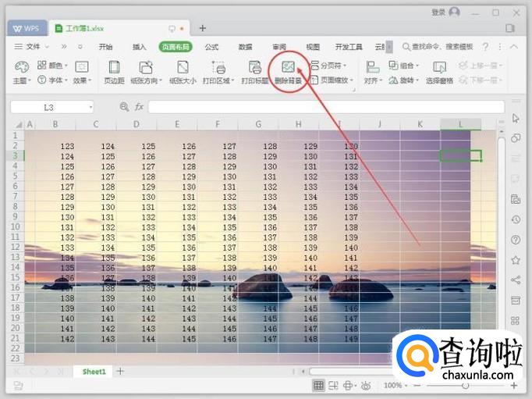Toggle page break preview view in status bar

click(x=335, y=385)
